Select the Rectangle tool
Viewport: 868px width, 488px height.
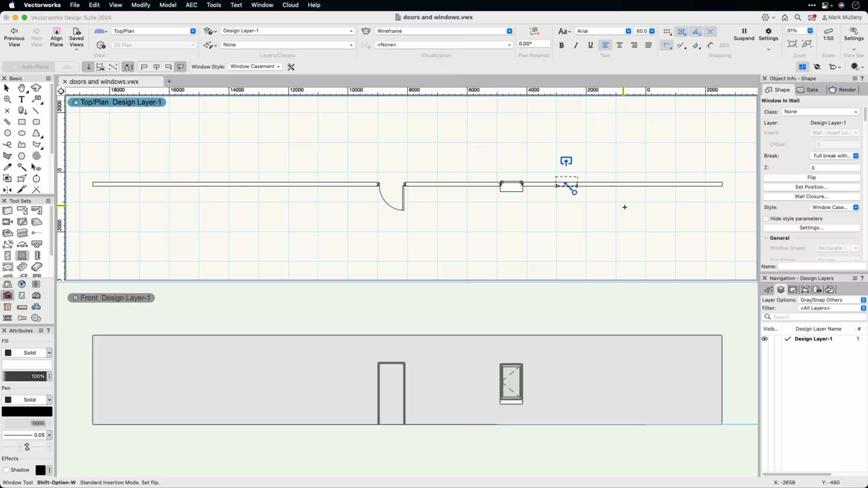[x=22, y=122]
